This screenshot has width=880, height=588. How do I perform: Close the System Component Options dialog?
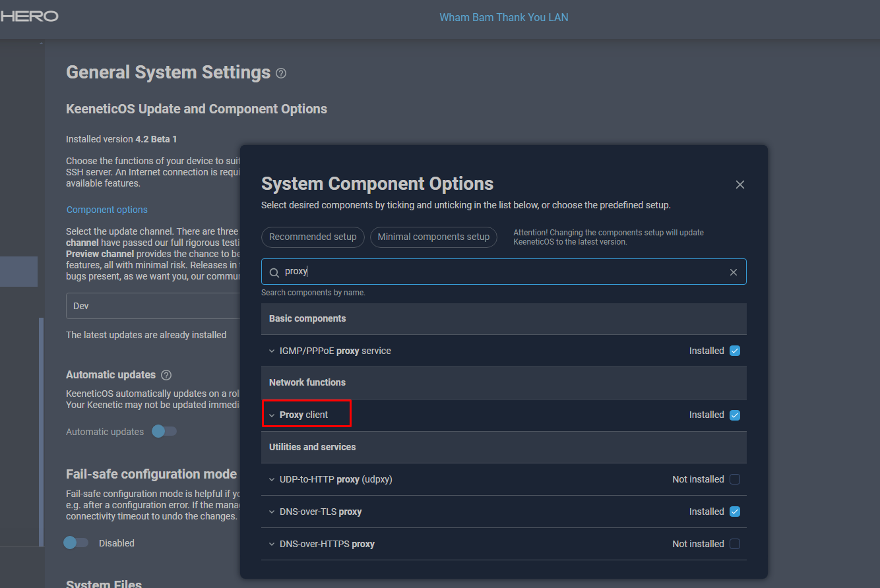[739, 185]
